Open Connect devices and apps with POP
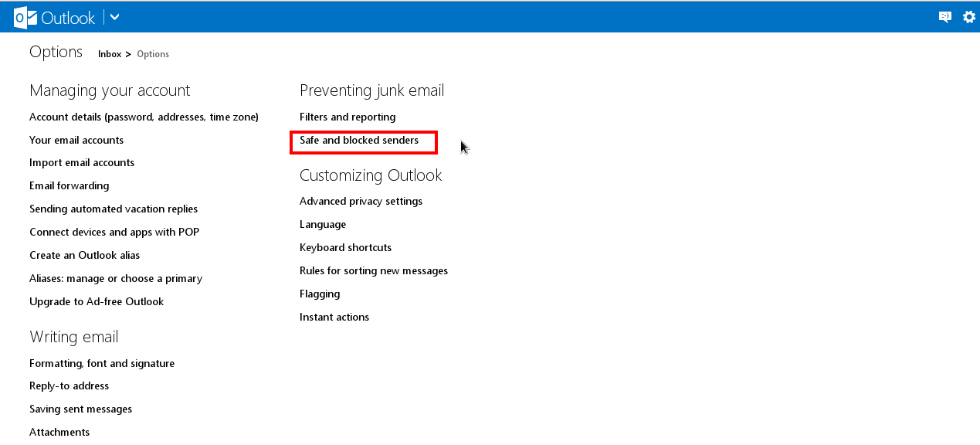The image size is (980, 445). (114, 232)
